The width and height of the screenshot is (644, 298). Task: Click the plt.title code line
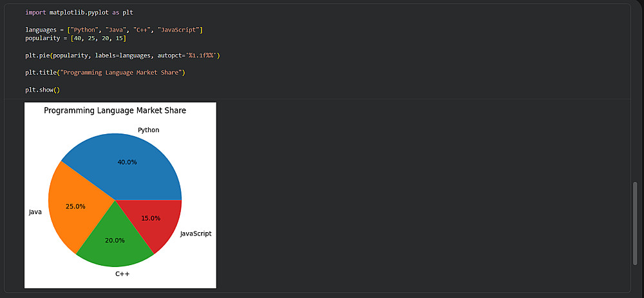coord(105,72)
